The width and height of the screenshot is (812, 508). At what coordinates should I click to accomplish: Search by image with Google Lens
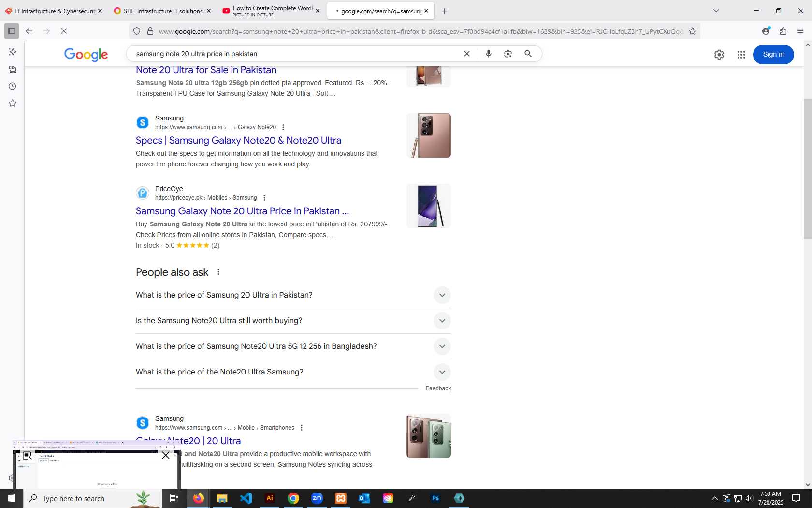[x=508, y=54]
